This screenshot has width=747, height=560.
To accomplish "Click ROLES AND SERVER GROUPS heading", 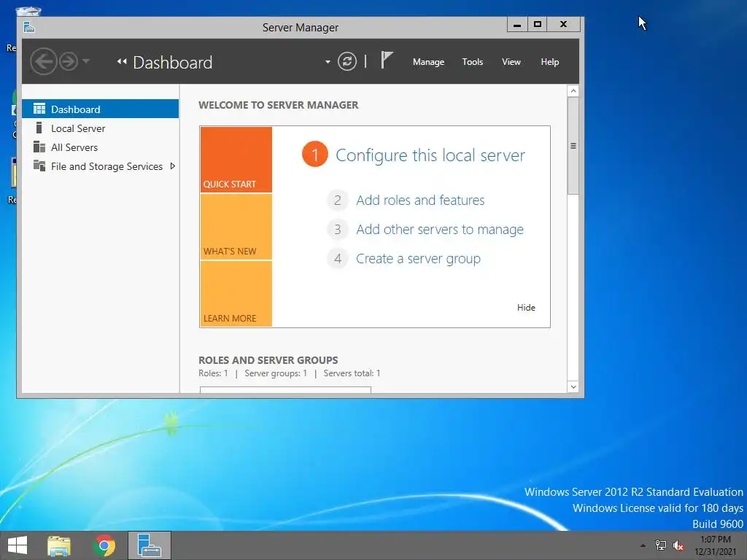I will (268, 360).
